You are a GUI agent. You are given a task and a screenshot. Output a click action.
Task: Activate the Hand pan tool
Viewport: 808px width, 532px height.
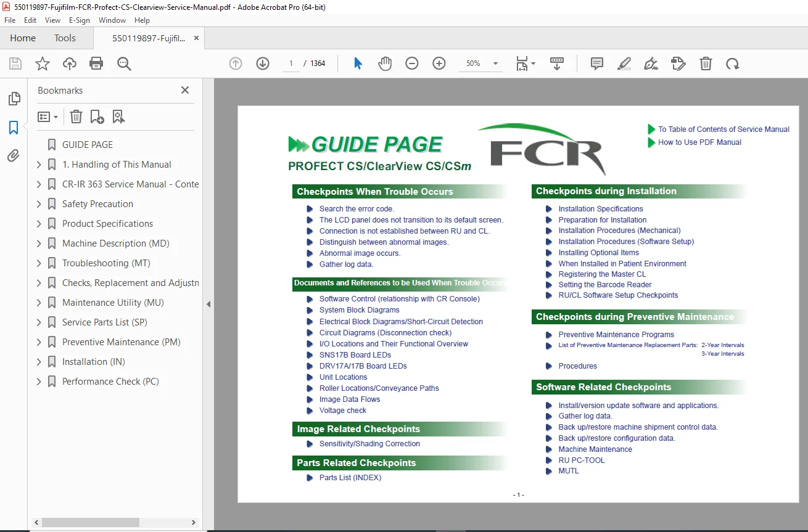click(x=385, y=63)
